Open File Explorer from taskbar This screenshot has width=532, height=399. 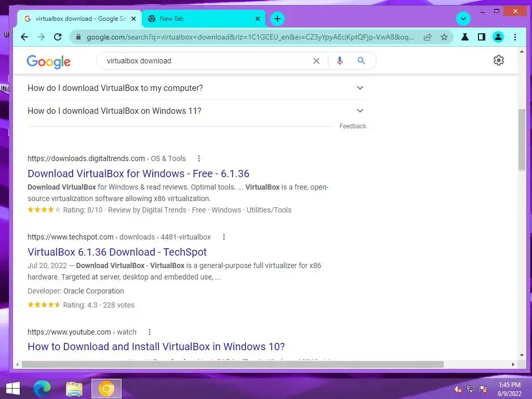tap(74, 389)
